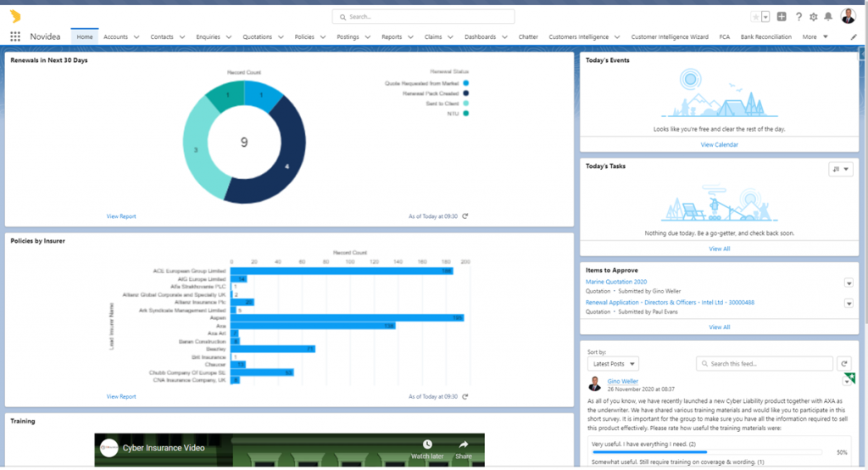868x470 pixels.
Task: Expand the Quotations tab chevron
Action: click(x=281, y=37)
